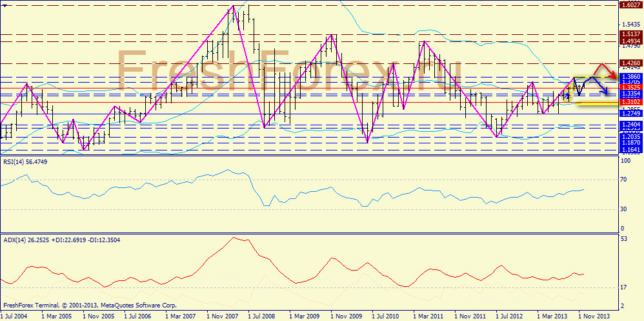Screen dimensions: 644x321
Task: Click the 1.3860 blue price label
Action: (x=630, y=76)
